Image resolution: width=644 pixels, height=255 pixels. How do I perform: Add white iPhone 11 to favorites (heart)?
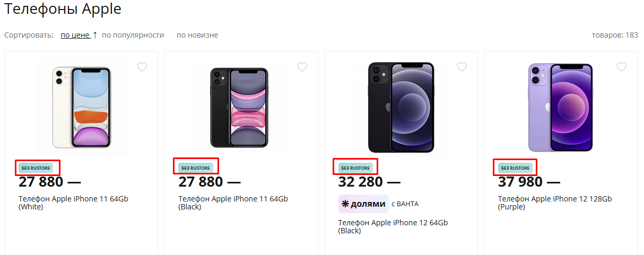click(x=142, y=67)
